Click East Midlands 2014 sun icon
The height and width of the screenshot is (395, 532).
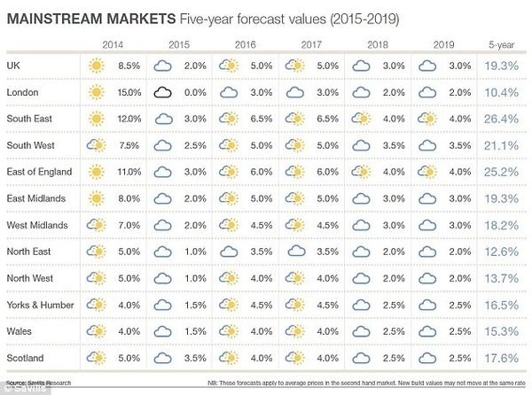point(97,198)
